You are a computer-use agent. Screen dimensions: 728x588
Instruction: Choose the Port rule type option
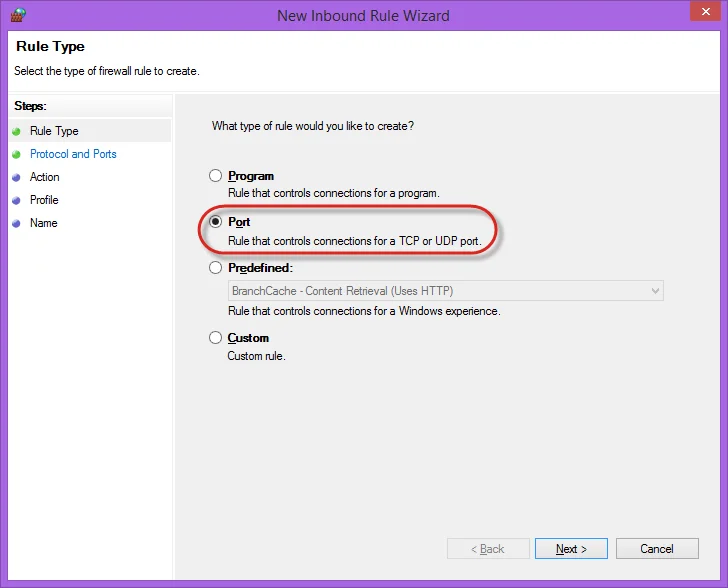pos(216,222)
